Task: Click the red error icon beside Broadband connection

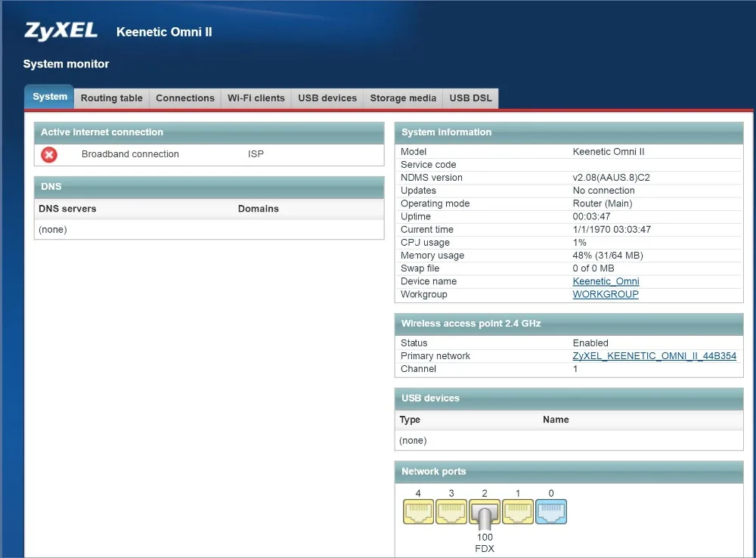Action: click(48, 154)
